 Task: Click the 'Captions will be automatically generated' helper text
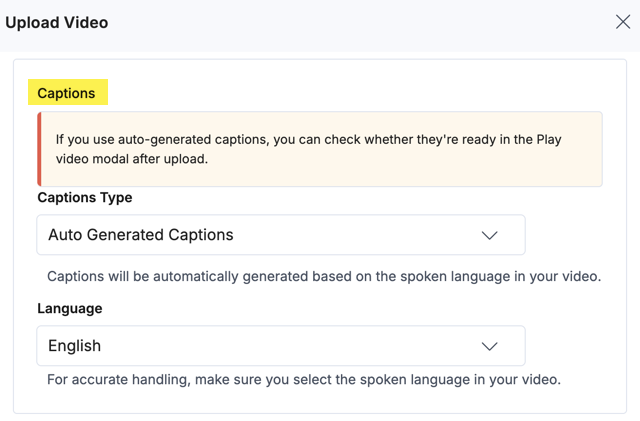[x=324, y=276]
